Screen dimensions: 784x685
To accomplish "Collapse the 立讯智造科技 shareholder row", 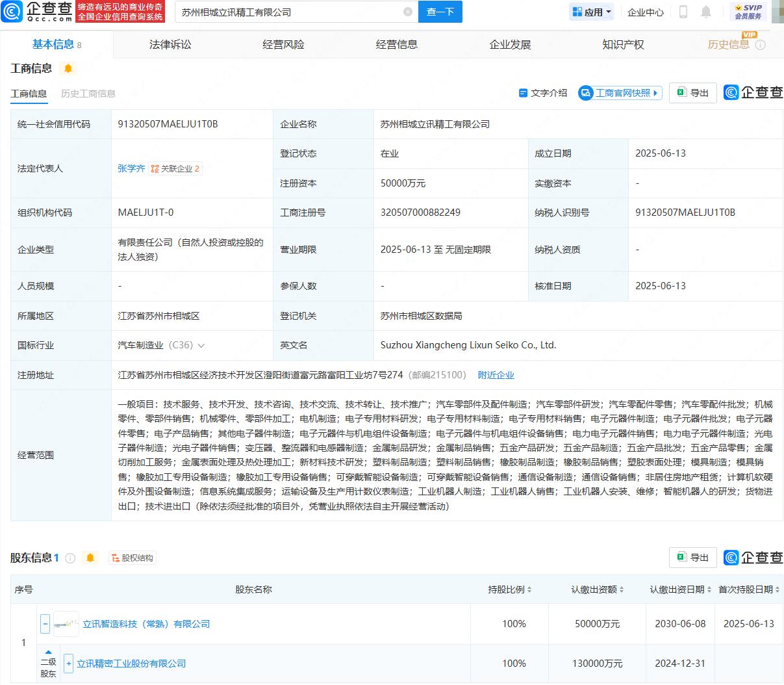I will [45, 624].
